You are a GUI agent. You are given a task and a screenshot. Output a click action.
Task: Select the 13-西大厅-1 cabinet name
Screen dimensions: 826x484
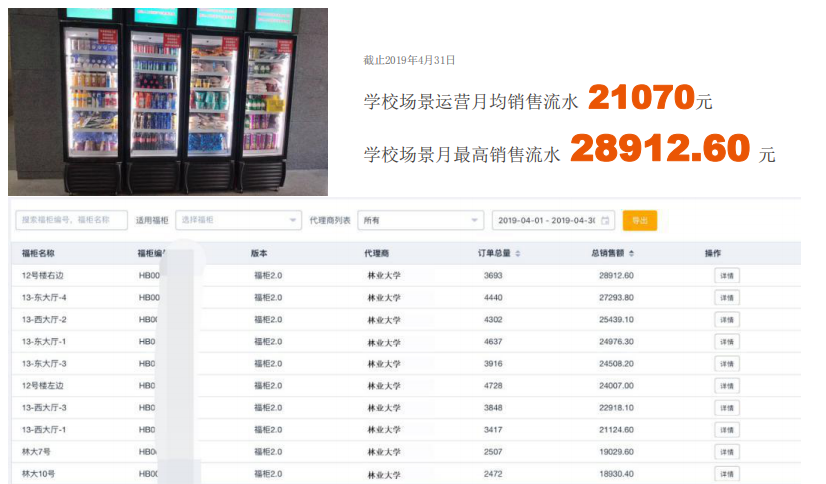44,430
